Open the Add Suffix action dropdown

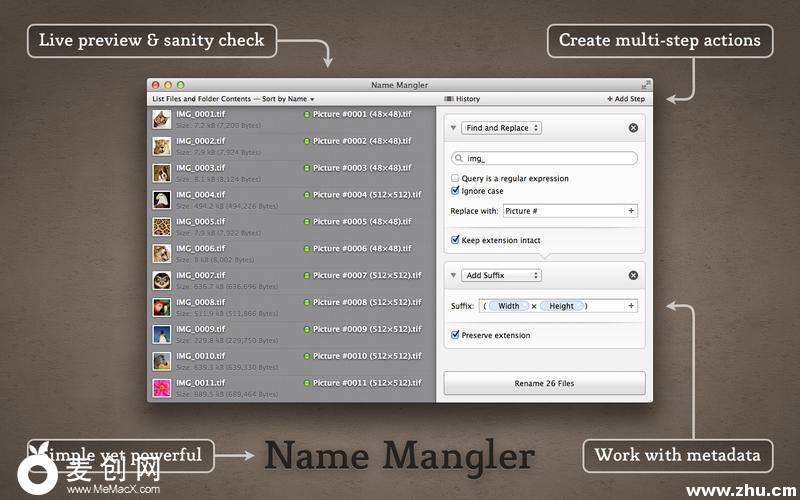click(x=501, y=276)
